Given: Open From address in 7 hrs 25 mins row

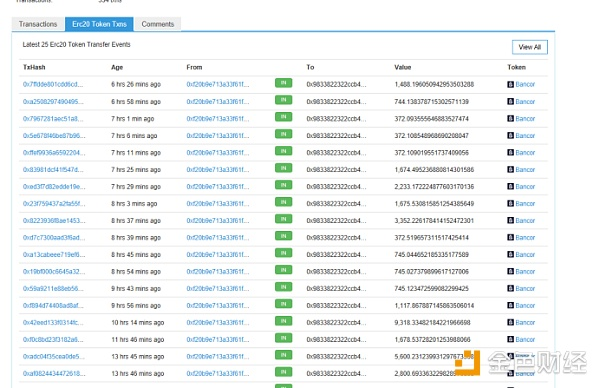Looking at the screenshot, I should pos(218,169).
